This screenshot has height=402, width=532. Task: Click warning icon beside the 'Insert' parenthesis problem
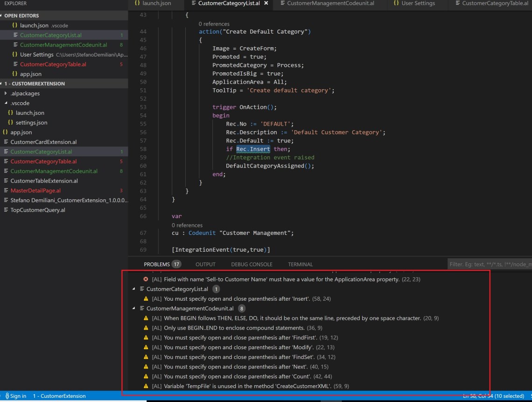[146, 299]
